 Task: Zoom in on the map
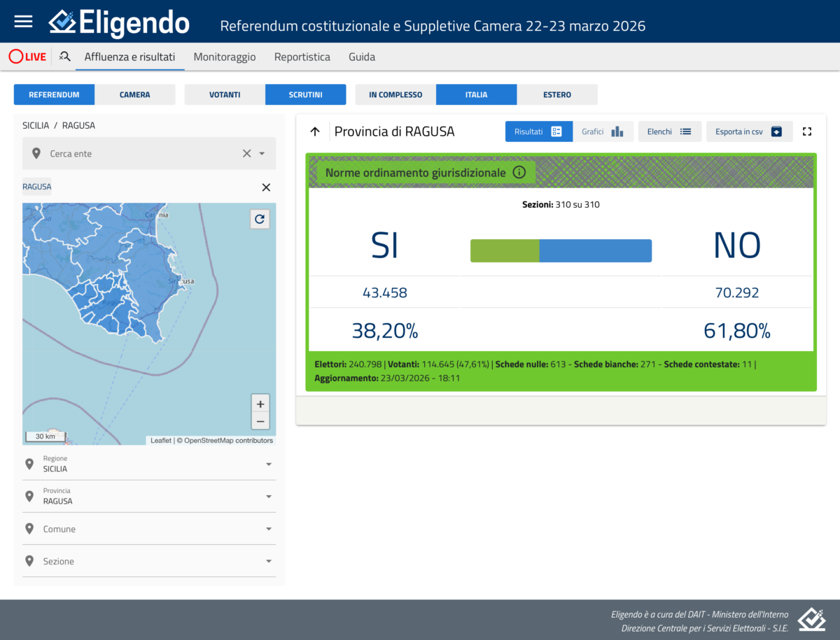tap(260, 404)
